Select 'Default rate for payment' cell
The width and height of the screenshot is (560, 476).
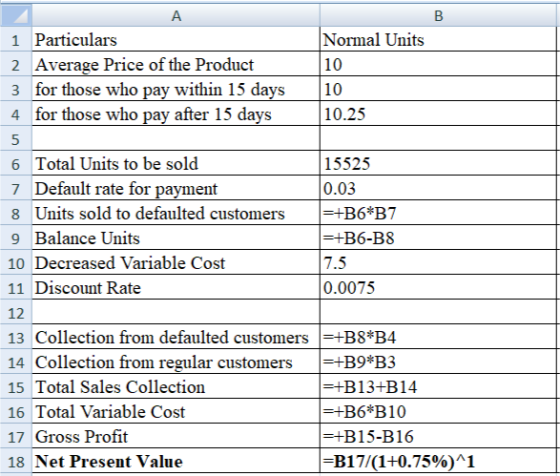(x=176, y=188)
